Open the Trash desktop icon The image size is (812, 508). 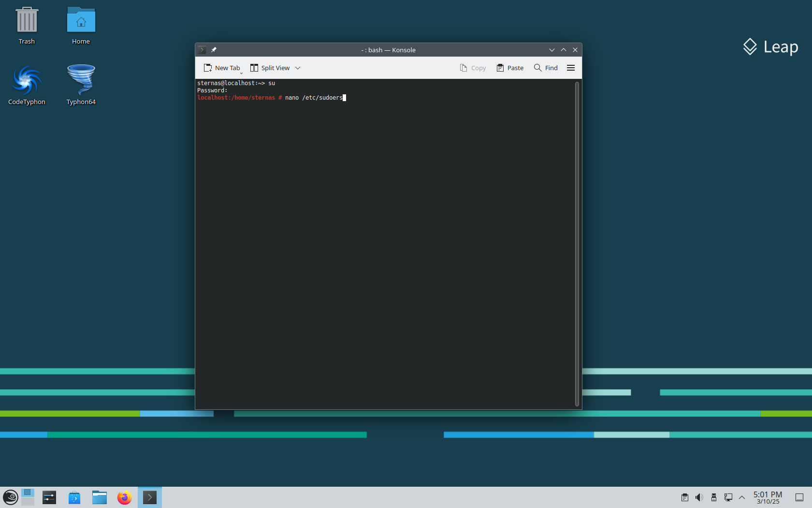pos(27,26)
